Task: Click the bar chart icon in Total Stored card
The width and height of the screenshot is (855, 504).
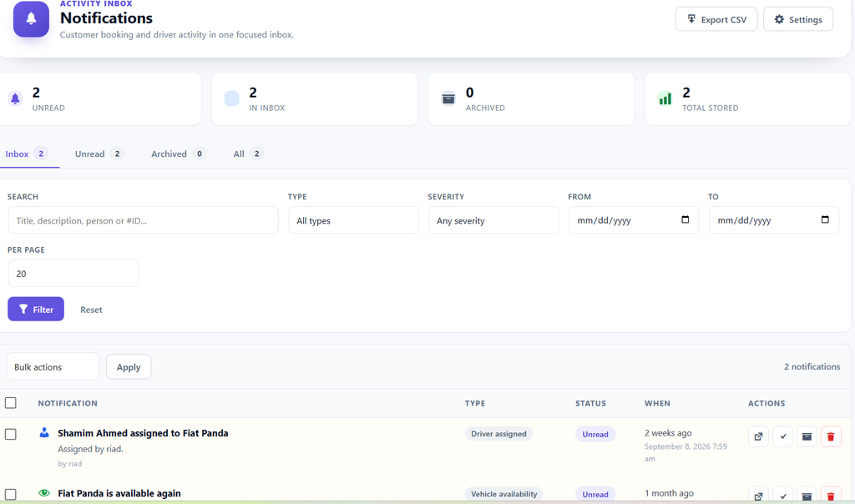Action: pyautogui.click(x=665, y=98)
